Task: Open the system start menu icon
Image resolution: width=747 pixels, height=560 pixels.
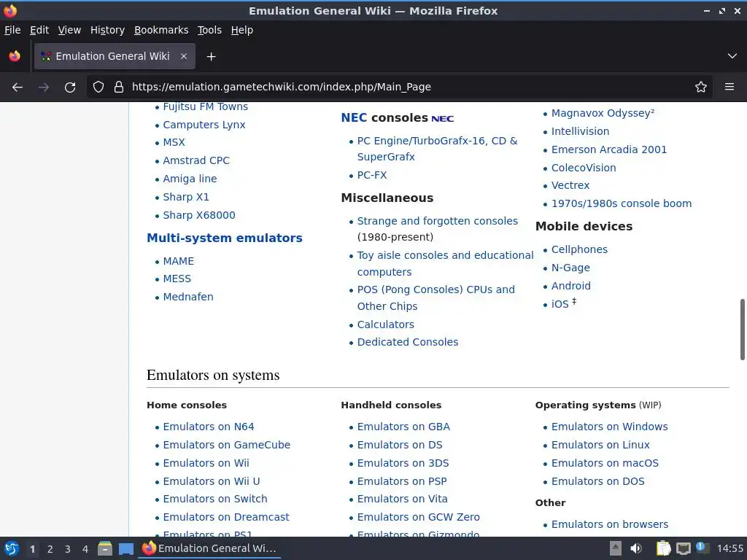Action: [12, 548]
